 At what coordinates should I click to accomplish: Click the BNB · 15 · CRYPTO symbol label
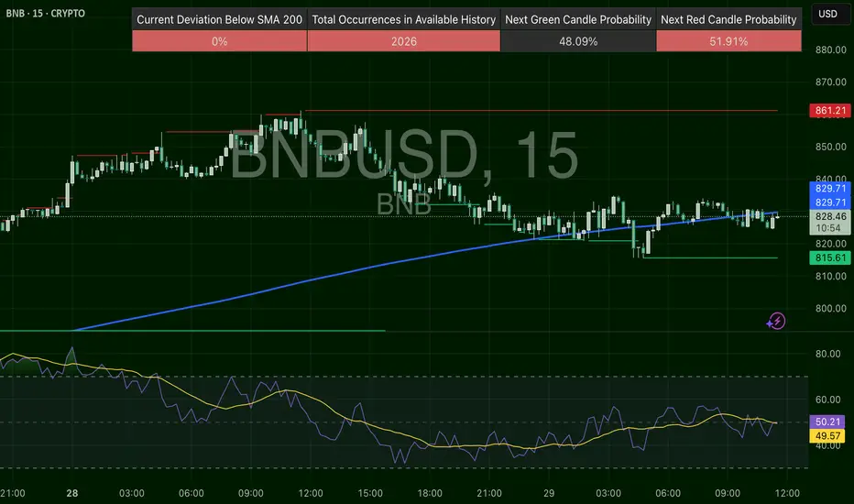[x=46, y=13]
